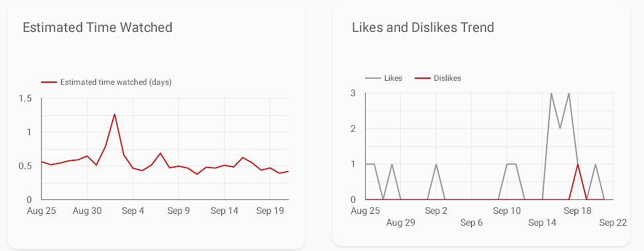Click the red Estimated time watched swatch
This screenshot has width=644, height=251.
[49, 82]
